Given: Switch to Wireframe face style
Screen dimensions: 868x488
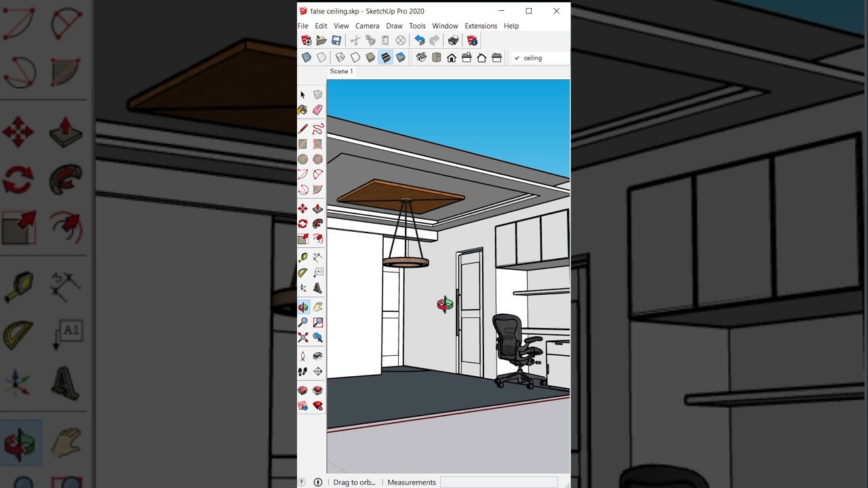Looking at the screenshot, I should 340,58.
